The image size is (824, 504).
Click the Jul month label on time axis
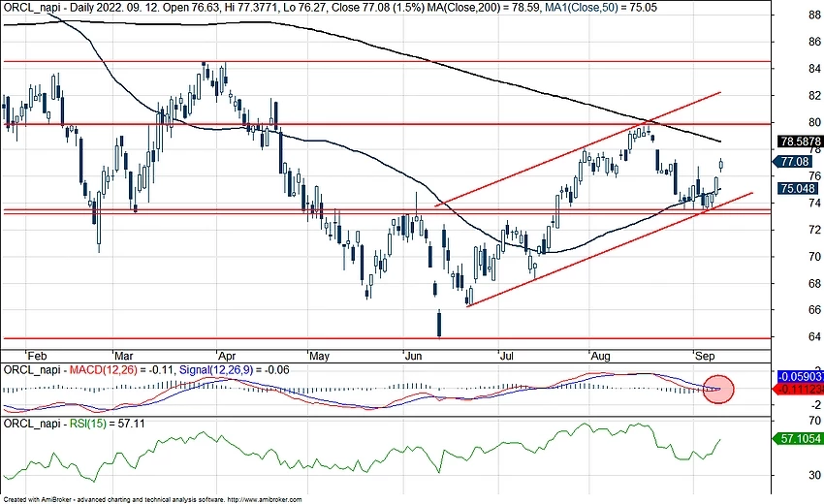pos(507,356)
